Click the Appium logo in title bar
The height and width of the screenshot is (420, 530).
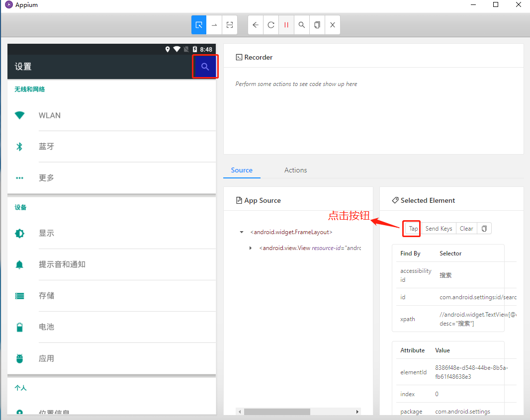[9, 5]
